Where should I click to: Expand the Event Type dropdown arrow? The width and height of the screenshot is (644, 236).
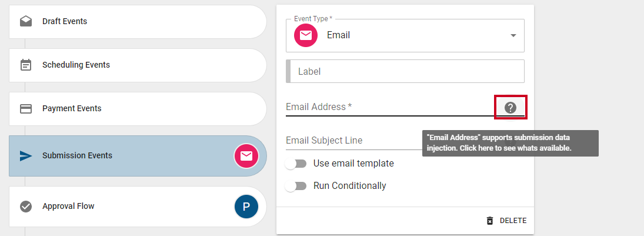point(513,35)
